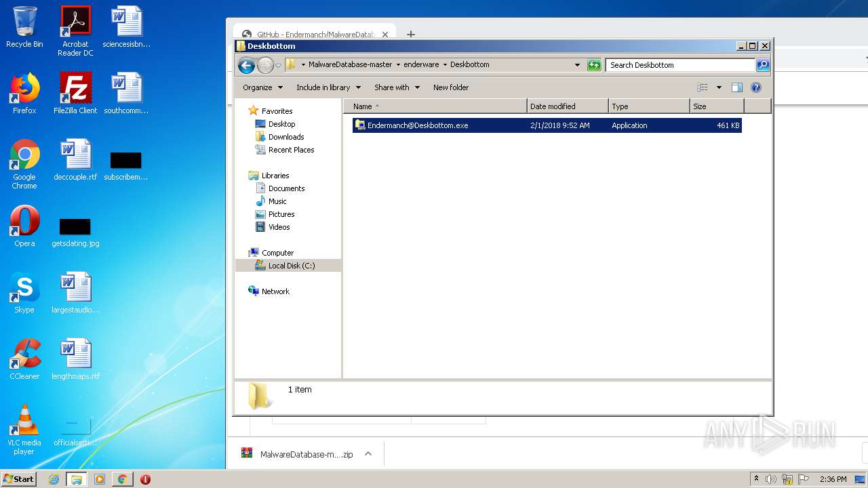
Task: Open menu arrow for MalwareDatabase zip download
Action: pyautogui.click(x=368, y=454)
